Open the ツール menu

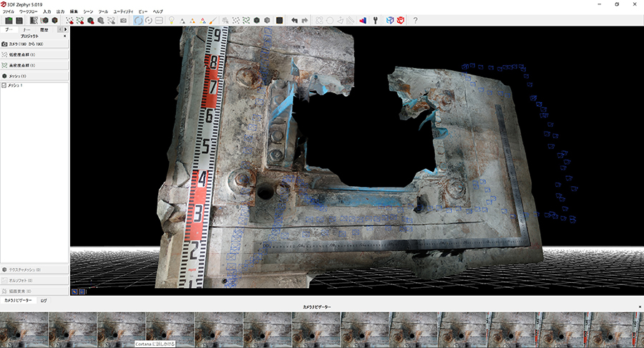coord(103,11)
